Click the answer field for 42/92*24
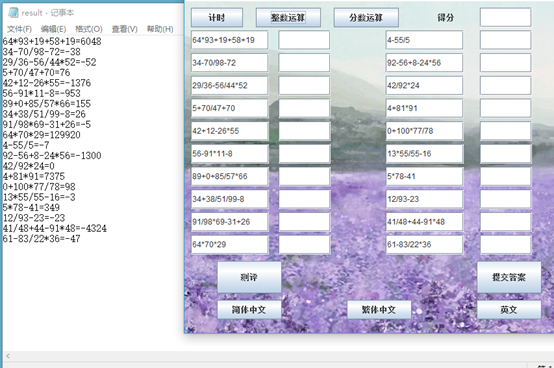 tap(505, 85)
